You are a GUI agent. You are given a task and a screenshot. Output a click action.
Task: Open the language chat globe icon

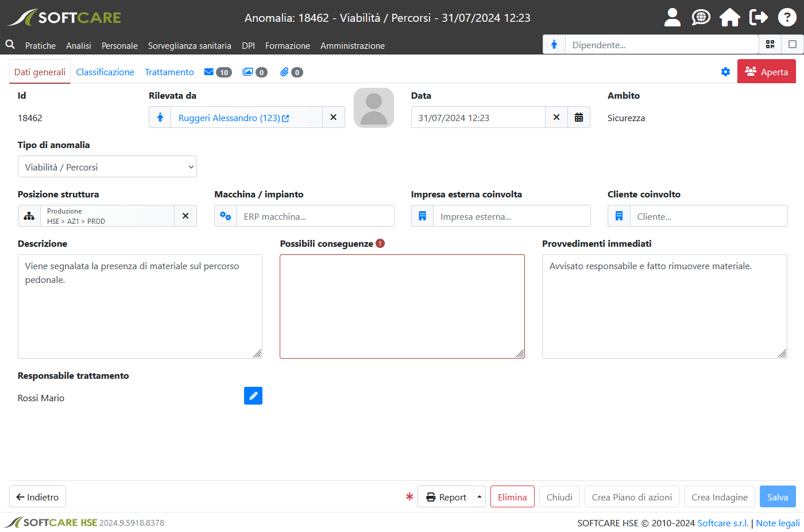click(x=701, y=18)
